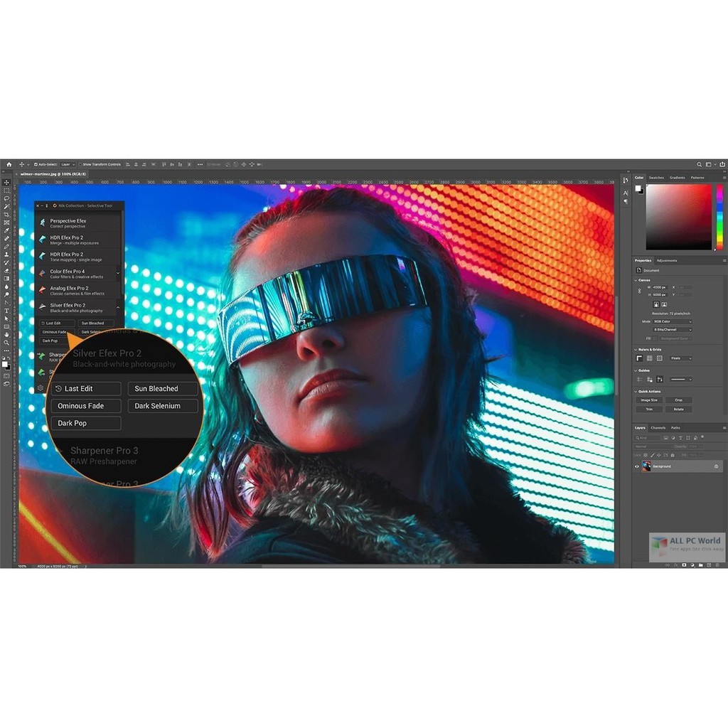This screenshot has height=728, width=728.
Task: Select the Move tool in the toolbar
Action: 7,181
